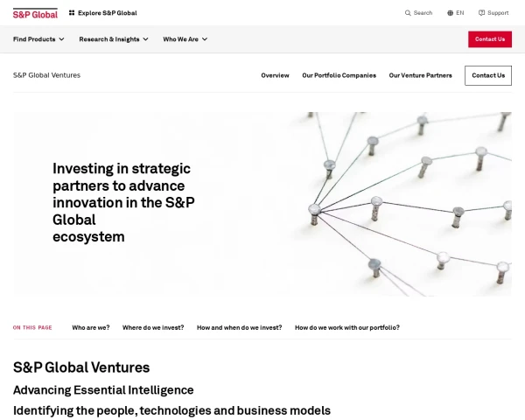This screenshot has width=525, height=420.
Task: Click the S&P Global Ventures link
Action: point(46,75)
